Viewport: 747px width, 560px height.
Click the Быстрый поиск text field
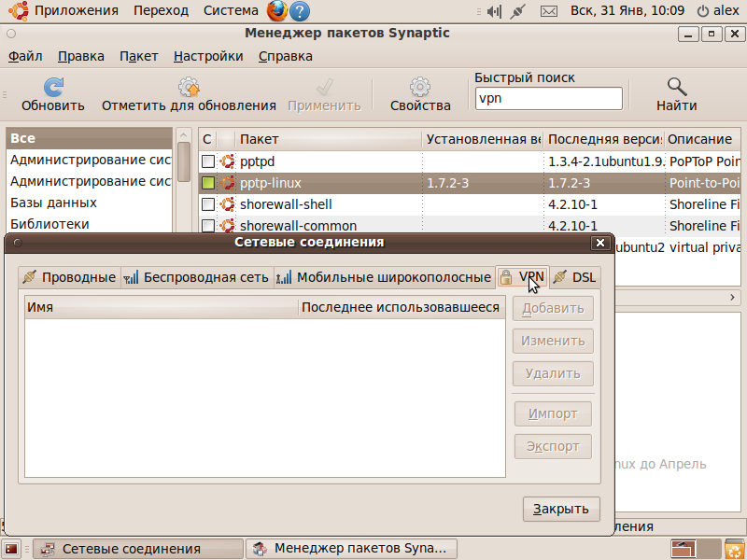click(x=547, y=98)
